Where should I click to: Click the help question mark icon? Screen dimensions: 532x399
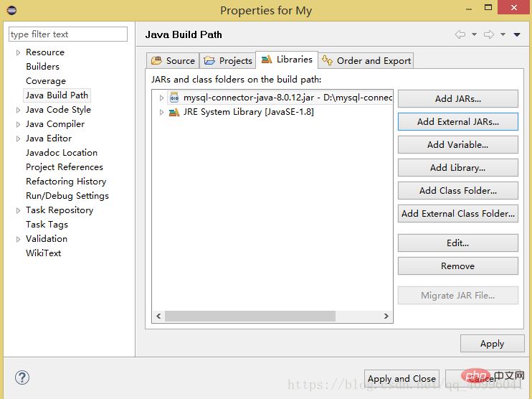pos(22,377)
